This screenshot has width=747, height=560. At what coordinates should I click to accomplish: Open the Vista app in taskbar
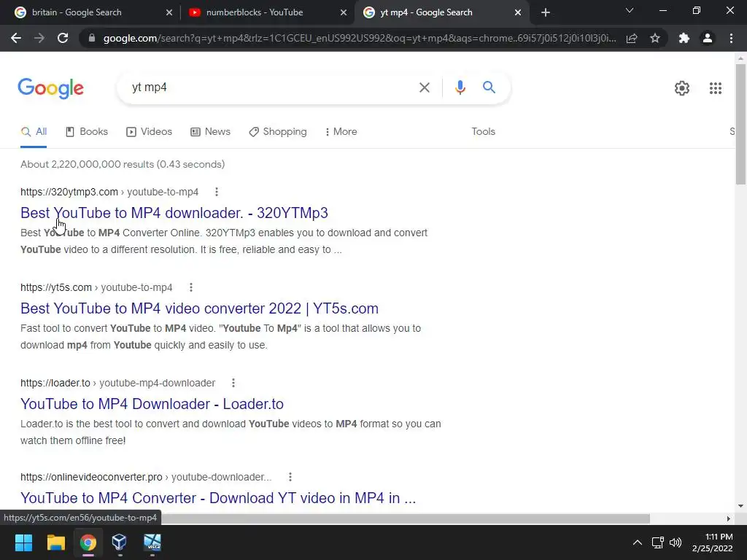[x=152, y=542]
